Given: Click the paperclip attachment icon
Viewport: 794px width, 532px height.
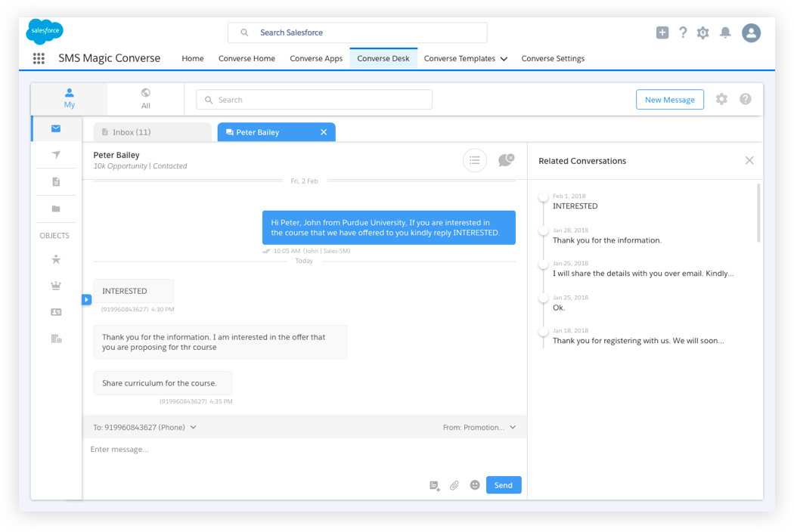Looking at the screenshot, I should 454,485.
